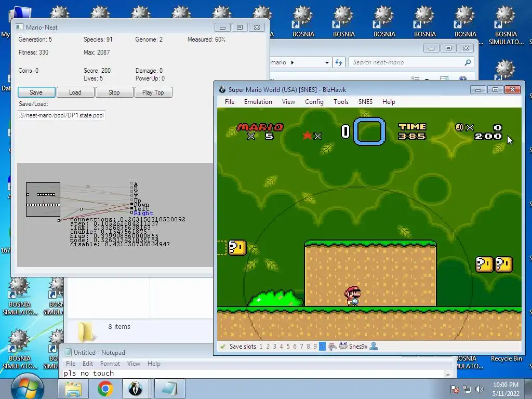Open the Format menu in Notepad
The height and width of the screenshot is (399, 532).
click(110, 364)
